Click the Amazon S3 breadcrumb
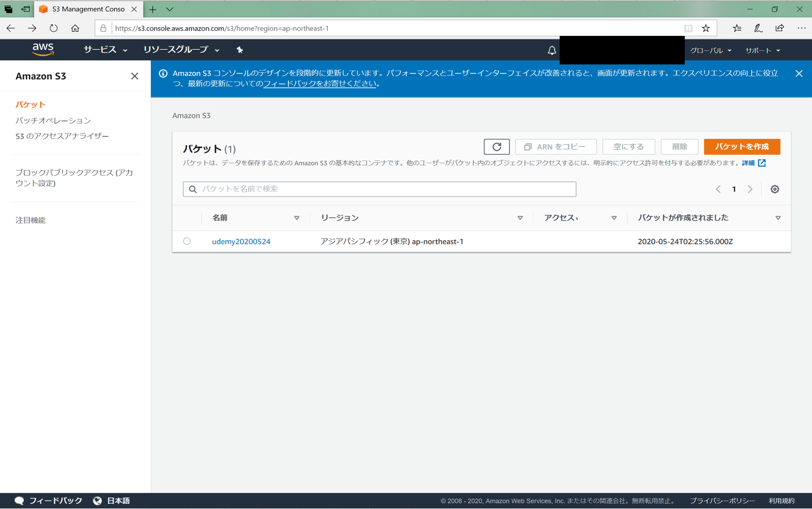The width and height of the screenshot is (812, 509). (191, 115)
